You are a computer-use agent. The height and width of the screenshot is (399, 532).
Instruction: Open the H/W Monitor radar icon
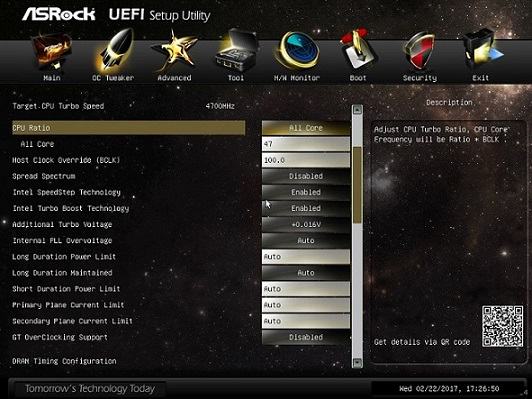click(297, 50)
